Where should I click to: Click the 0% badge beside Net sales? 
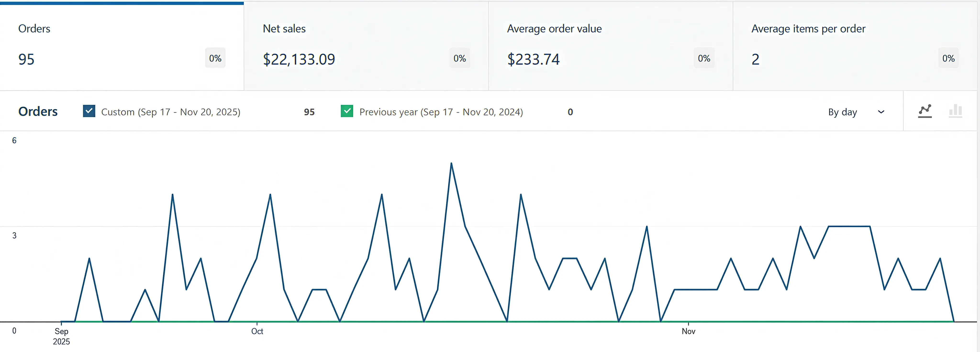point(459,58)
